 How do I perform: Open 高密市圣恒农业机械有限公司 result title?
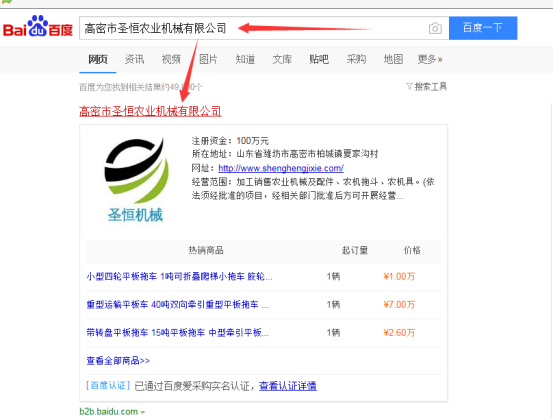click(x=151, y=111)
